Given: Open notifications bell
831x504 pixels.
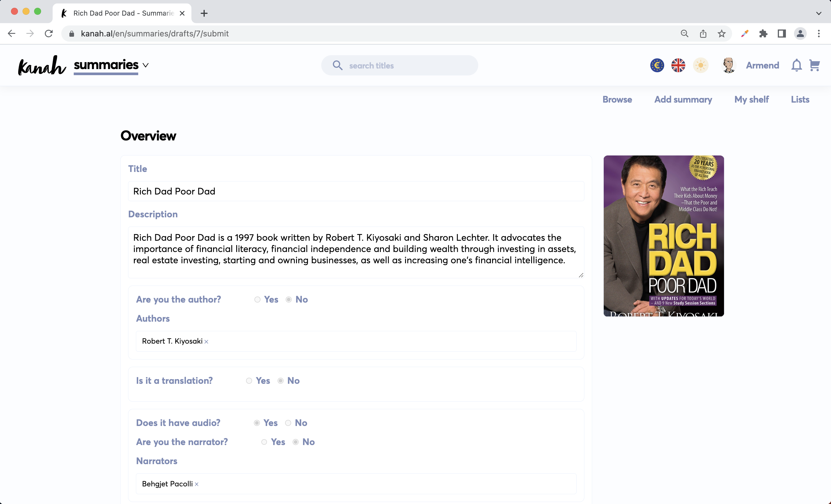Looking at the screenshot, I should (796, 65).
